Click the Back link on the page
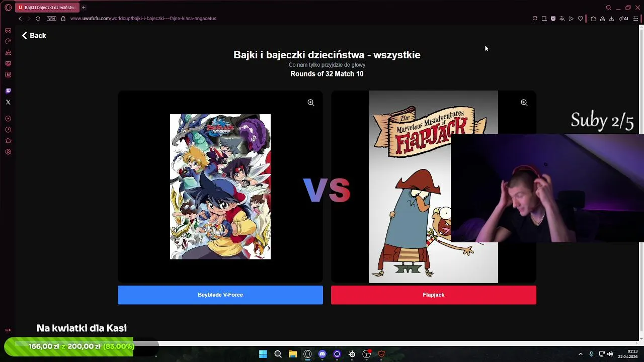The width and height of the screenshot is (644, 362). coord(34,36)
